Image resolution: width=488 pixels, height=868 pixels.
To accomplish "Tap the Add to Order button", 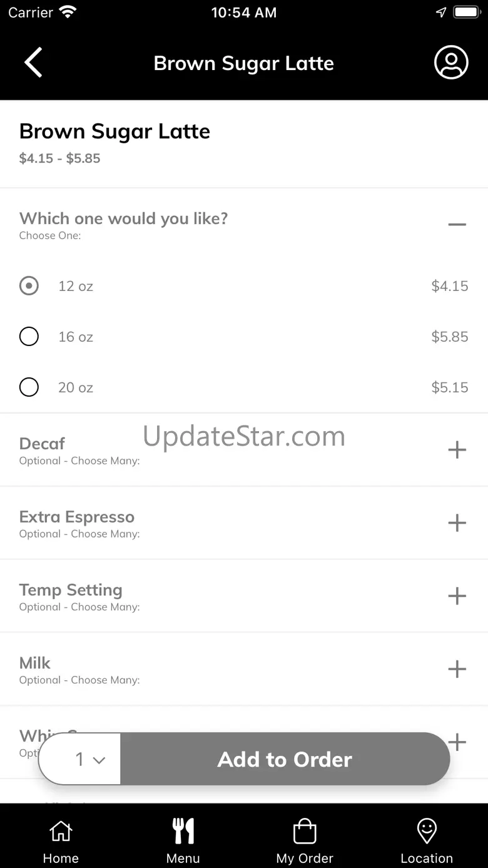I will point(285,759).
